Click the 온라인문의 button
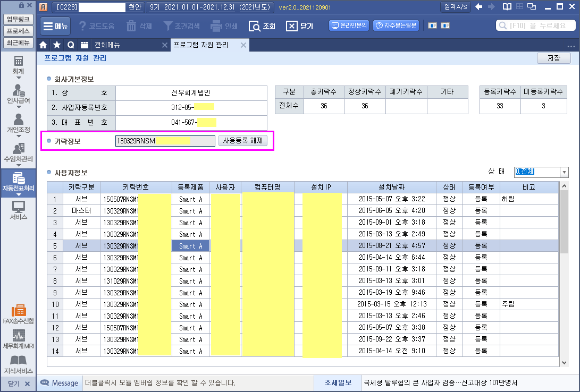 point(349,25)
